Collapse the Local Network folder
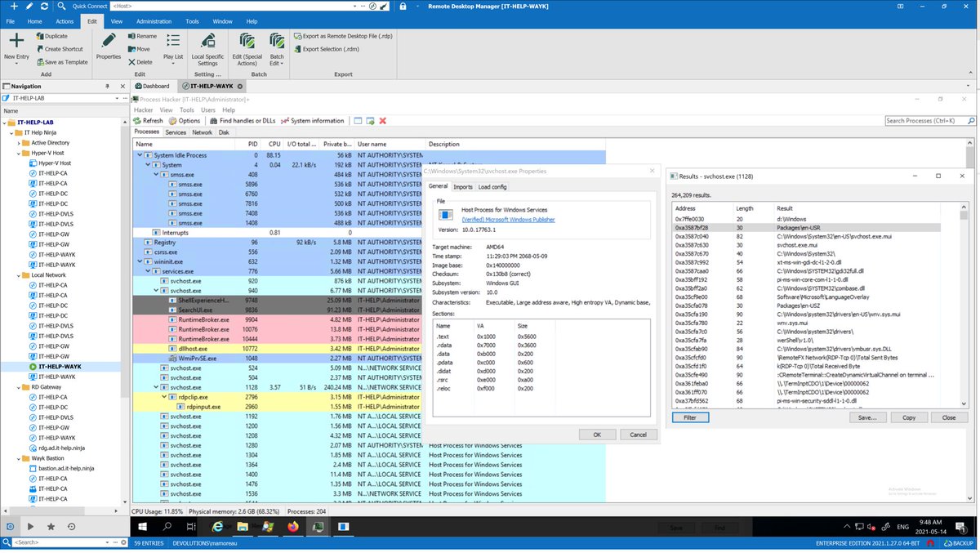 coord(17,275)
